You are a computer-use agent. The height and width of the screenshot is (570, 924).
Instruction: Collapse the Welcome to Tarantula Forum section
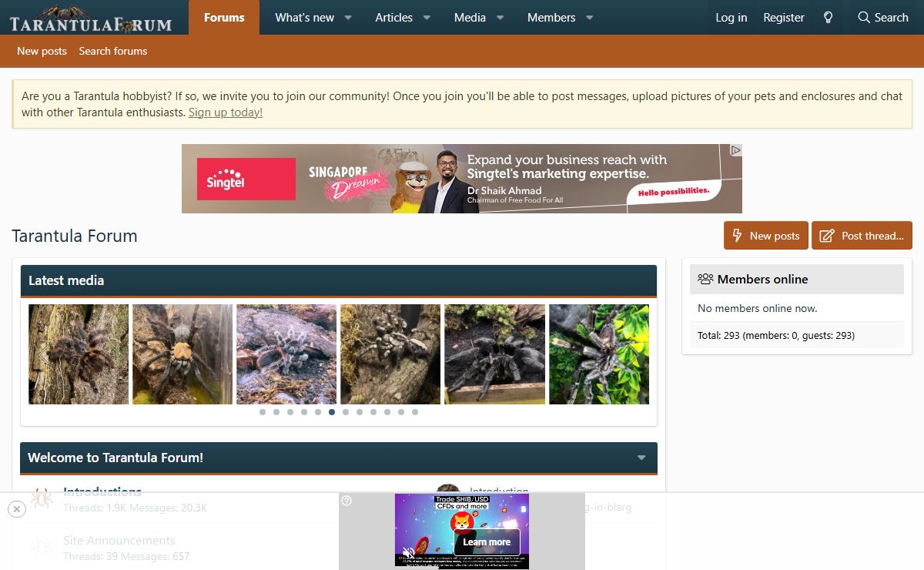point(641,458)
